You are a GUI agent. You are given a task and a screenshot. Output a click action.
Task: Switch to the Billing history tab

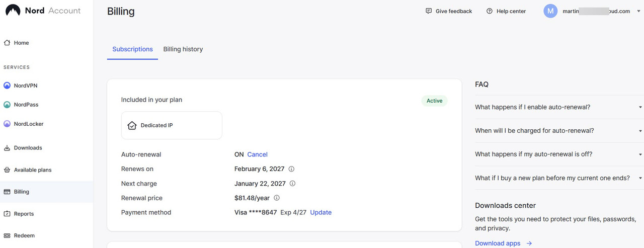point(183,49)
